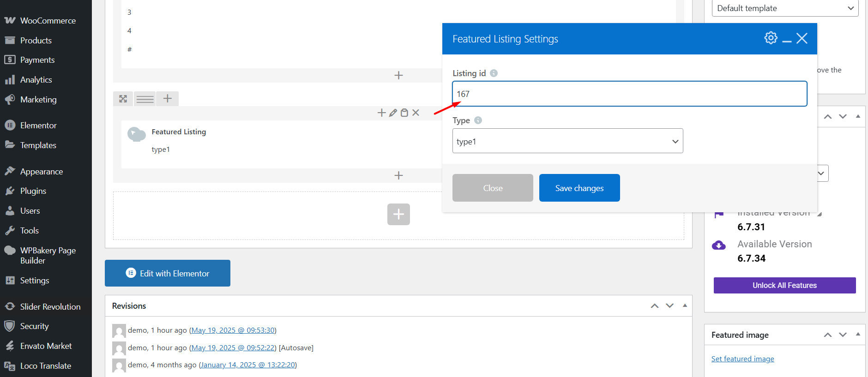Click the clone icon above Featured Listing element
The width and height of the screenshot is (868, 377).
click(404, 113)
